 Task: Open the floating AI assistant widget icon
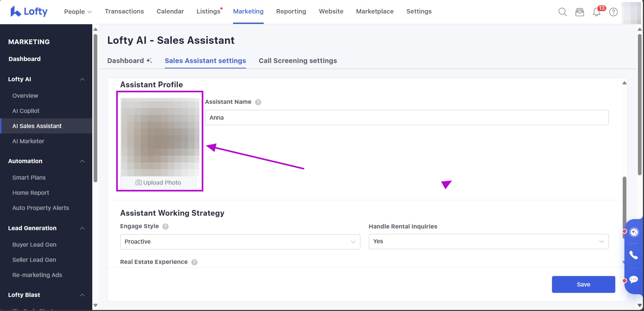click(634, 232)
